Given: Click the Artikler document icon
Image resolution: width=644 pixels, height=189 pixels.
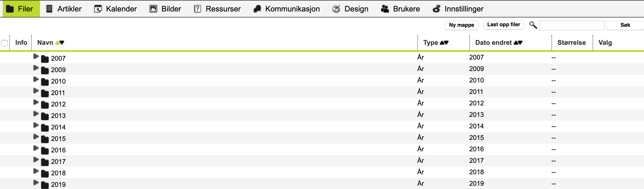Looking at the screenshot, I should coord(49,9).
